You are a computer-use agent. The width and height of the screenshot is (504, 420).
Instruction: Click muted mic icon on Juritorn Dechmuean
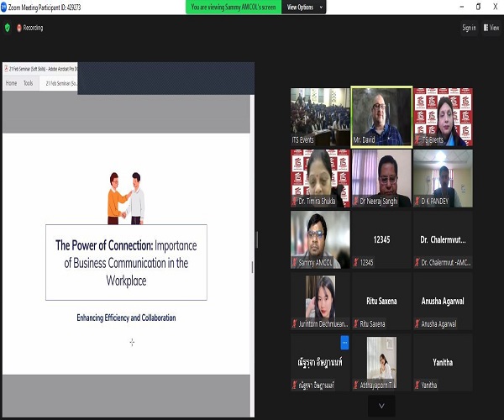295,323
